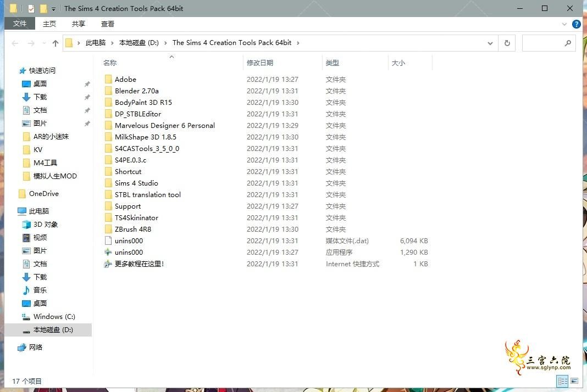Select the Sims 4 Studio folder icon

[108, 183]
